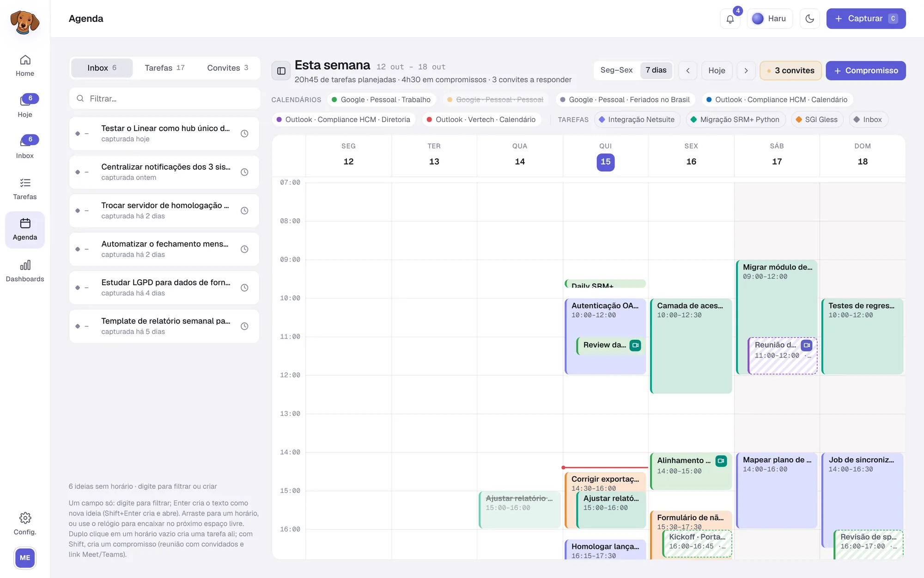Click clock icon on Template de relatório item

[245, 326]
